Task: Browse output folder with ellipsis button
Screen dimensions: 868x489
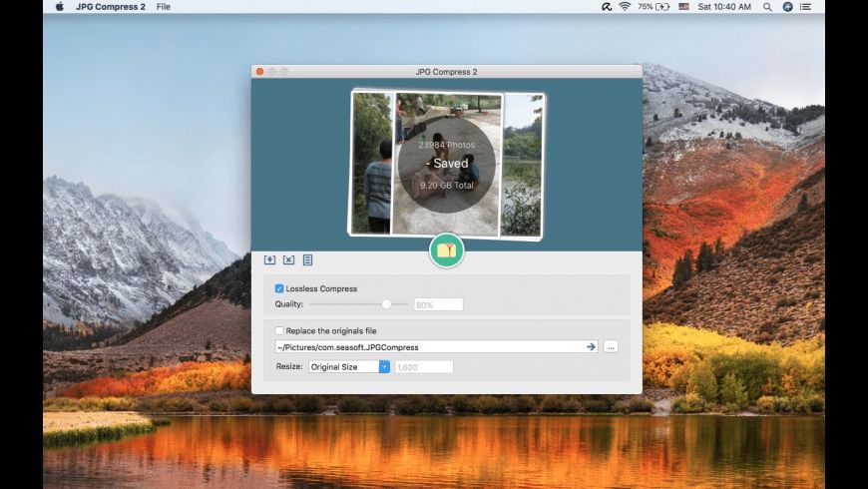Action: tap(611, 346)
